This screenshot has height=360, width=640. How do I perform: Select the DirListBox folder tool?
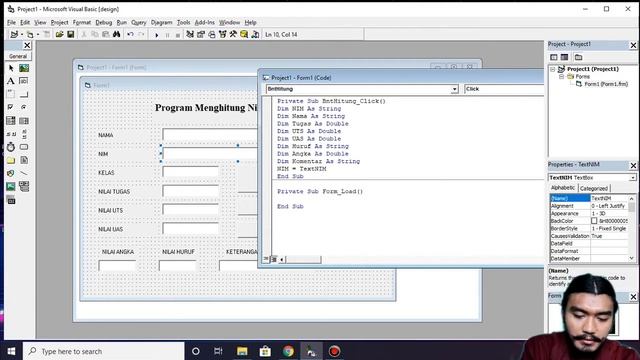pyautogui.click(x=11, y=160)
